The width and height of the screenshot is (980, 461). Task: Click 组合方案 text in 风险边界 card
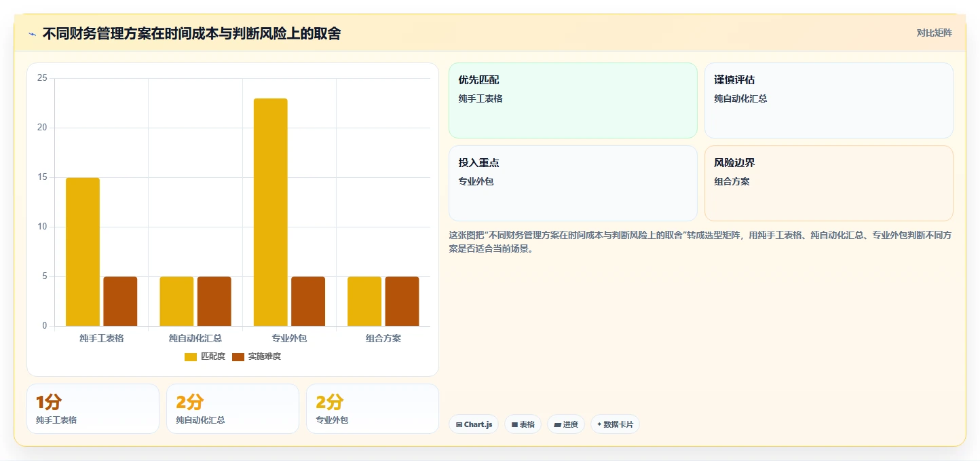tap(732, 181)
